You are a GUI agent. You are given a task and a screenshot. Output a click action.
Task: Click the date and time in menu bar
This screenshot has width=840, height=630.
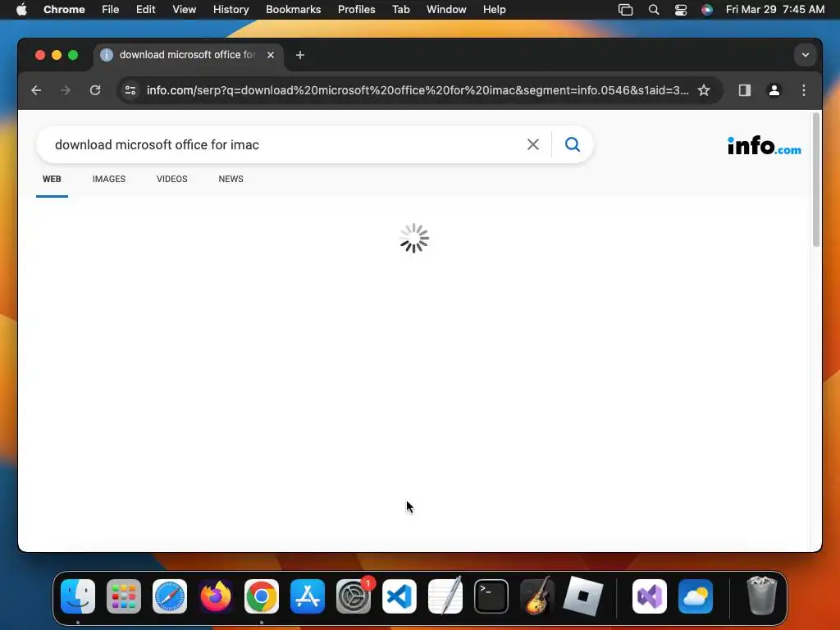(774, 10)
